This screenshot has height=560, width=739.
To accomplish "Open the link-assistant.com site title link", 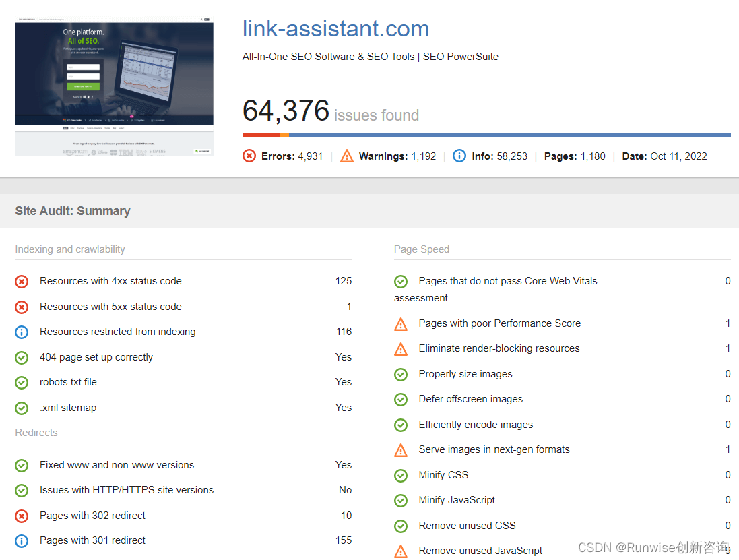I will click(335, 29).
